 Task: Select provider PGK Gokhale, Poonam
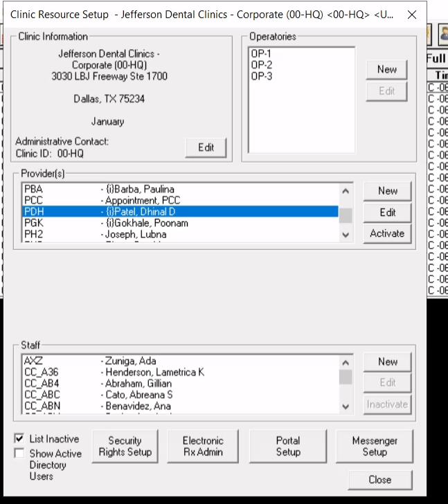pos(181,223)
